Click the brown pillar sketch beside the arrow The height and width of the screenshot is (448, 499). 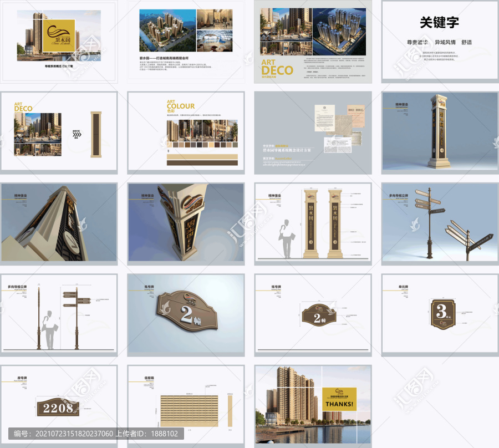(x=96, y=135)
